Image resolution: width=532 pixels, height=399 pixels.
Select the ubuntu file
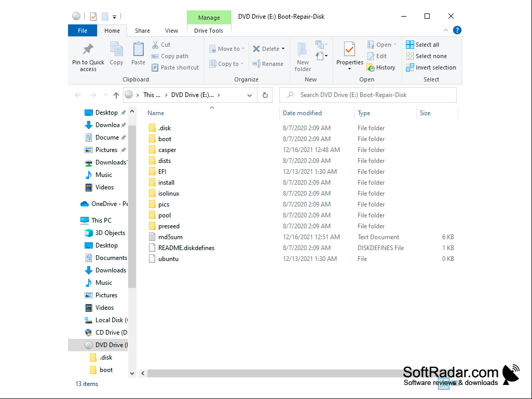(x=163, y=258)
